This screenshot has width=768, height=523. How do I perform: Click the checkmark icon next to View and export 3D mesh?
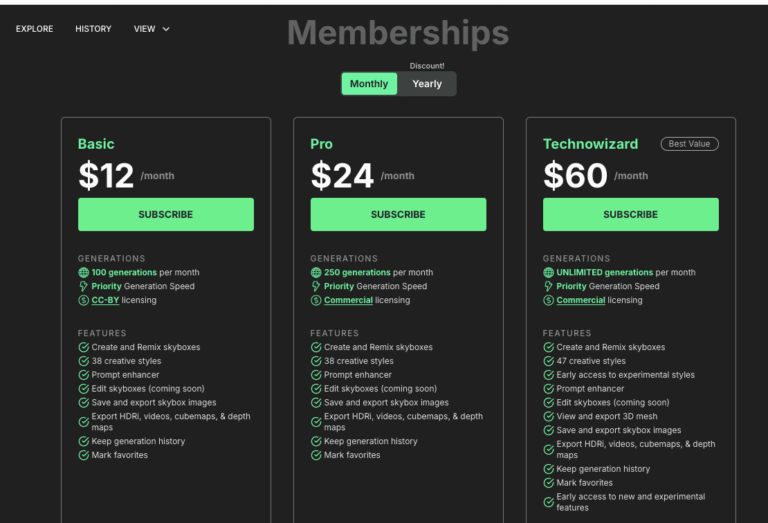point(549,416)
